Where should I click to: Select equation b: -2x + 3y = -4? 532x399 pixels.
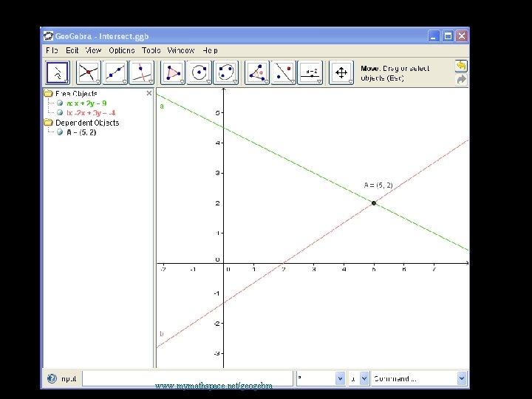(91, 112)
